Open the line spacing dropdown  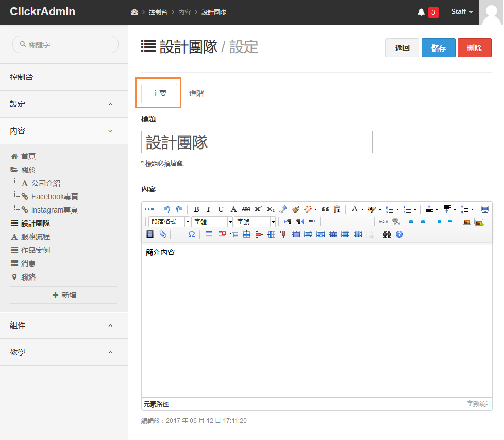click(472, 210)
